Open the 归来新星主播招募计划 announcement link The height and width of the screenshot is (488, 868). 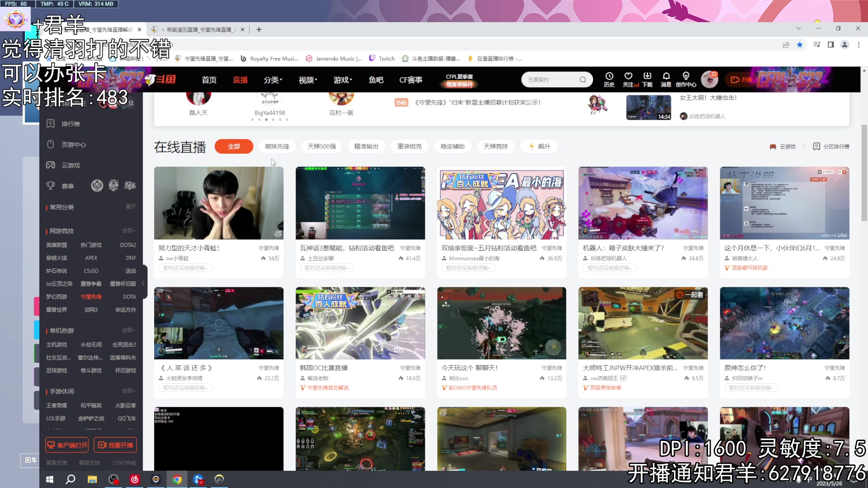pyautogui.click(x=477, y=102)
